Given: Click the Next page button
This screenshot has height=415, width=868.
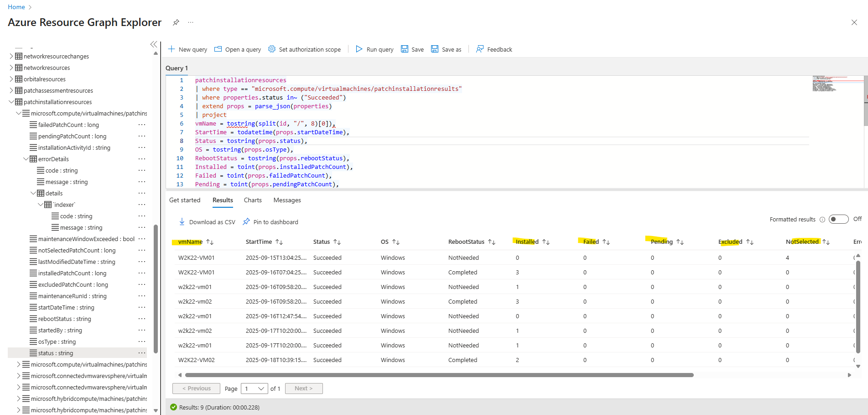Looking at the screenshot, I should [x=304, y=389].
